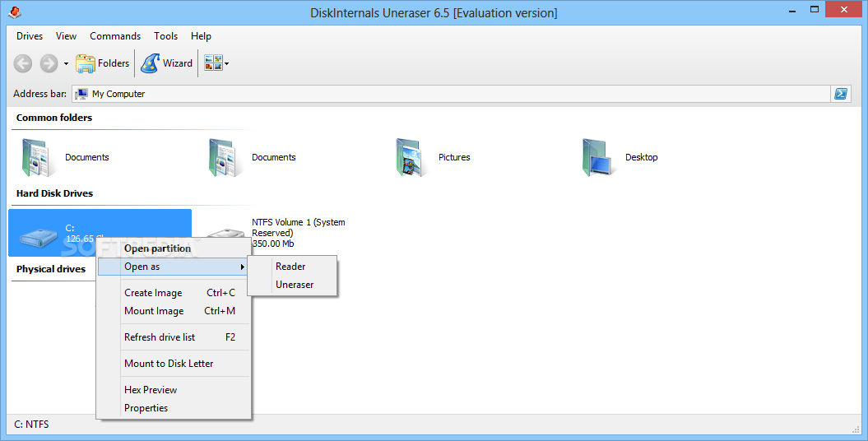Screen dimensions: 868x441
Task: Open the View menu
Action: click(66, 36)
